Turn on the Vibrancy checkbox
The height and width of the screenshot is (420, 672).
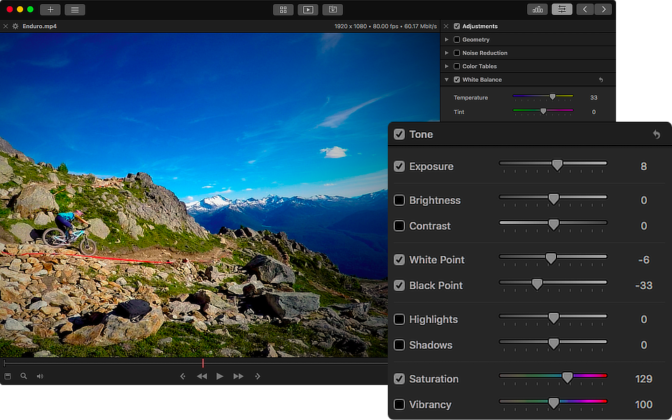point(400,405)
